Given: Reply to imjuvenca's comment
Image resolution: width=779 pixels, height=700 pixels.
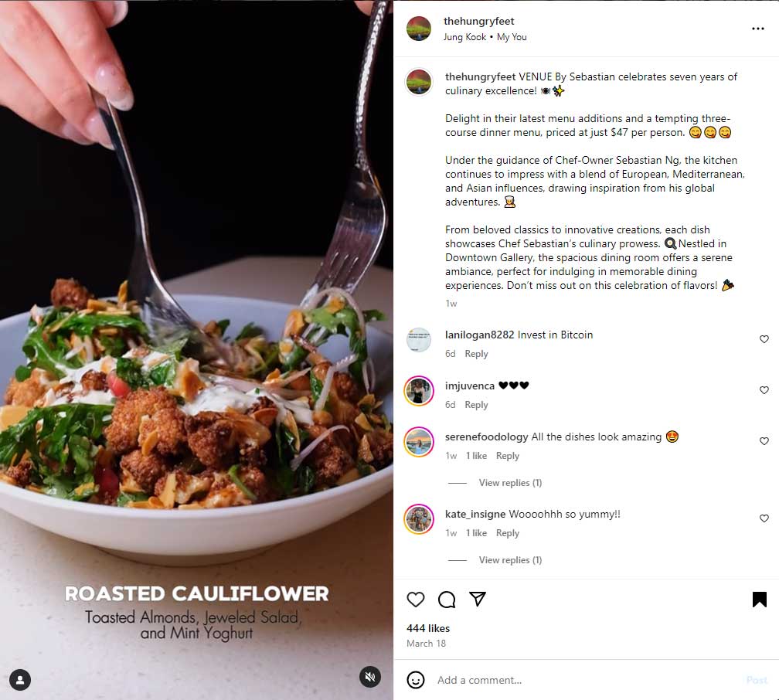Looking at the screenshot, I should tap(476, 405).
